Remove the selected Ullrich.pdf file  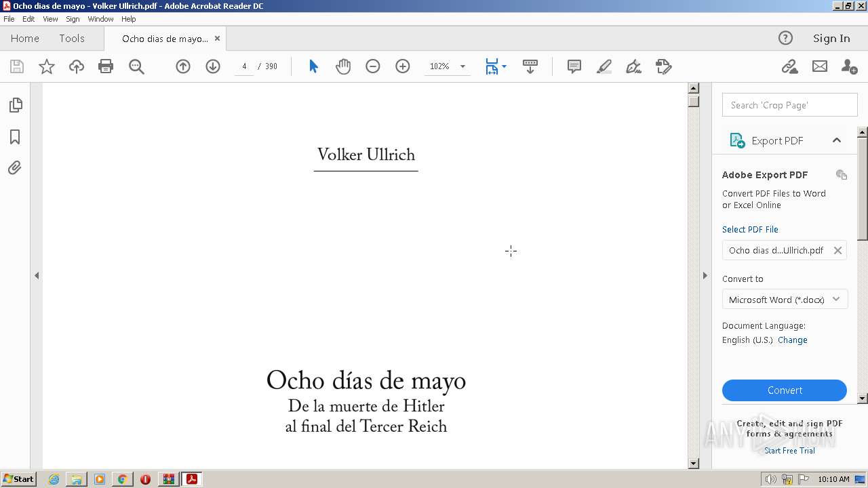(837, 250)
